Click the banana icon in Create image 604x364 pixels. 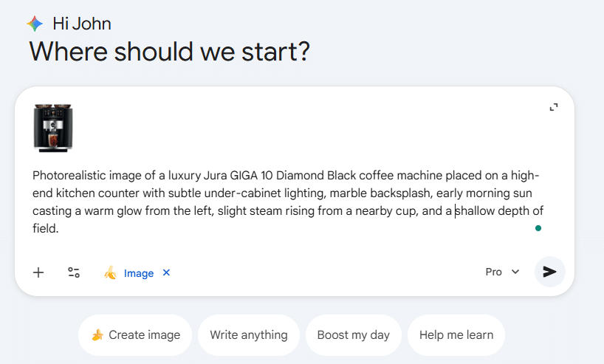coord(97,335)
